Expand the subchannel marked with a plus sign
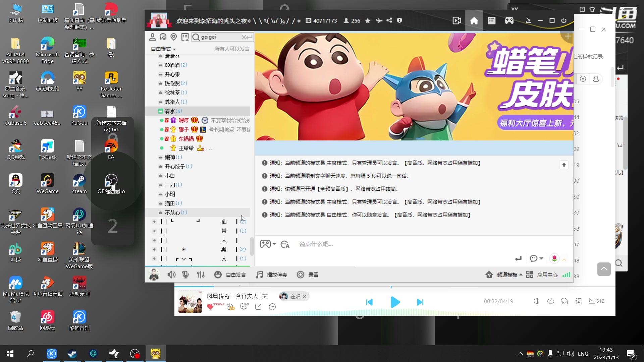This screenshot has height=362, width=644. tap(154, 222)
